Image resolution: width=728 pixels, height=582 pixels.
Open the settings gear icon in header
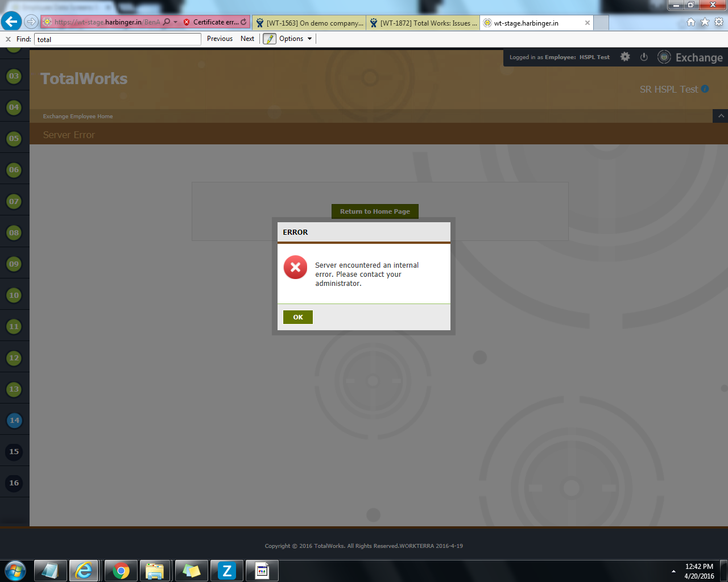tap(625, 57)
